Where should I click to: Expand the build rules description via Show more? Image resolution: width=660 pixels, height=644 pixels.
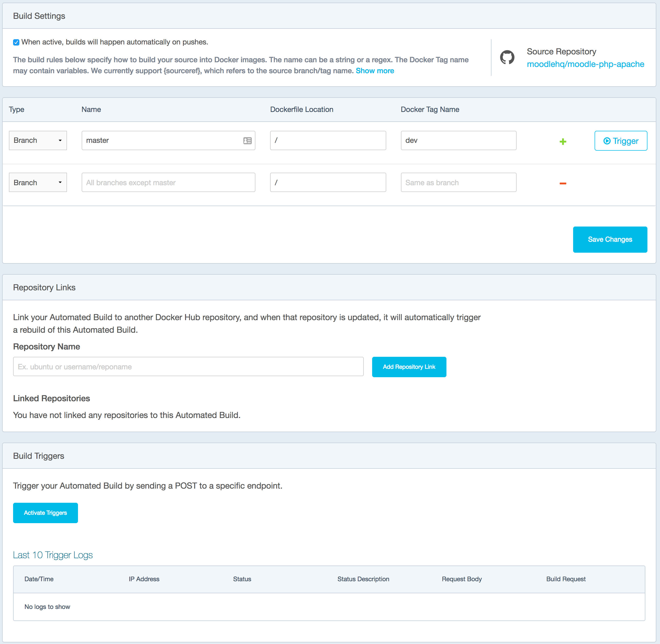[x=375, y=71]
